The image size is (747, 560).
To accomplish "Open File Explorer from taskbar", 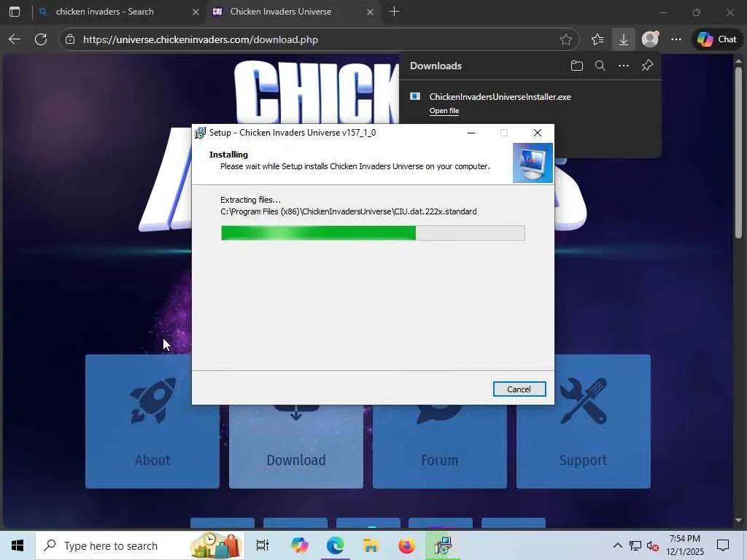I will tap(371, 545).
